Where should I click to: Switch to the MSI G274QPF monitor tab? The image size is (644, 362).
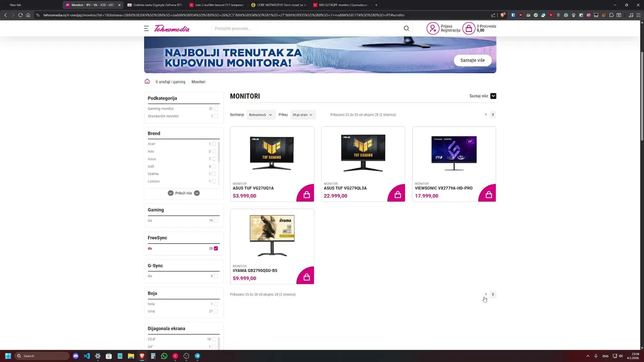point(340,5)
